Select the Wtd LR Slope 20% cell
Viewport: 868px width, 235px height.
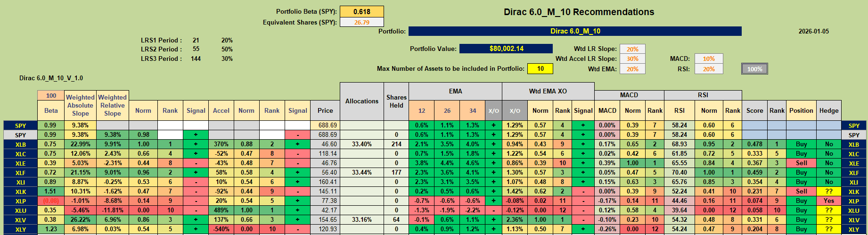pyautogui.click(x=632, y=49)
